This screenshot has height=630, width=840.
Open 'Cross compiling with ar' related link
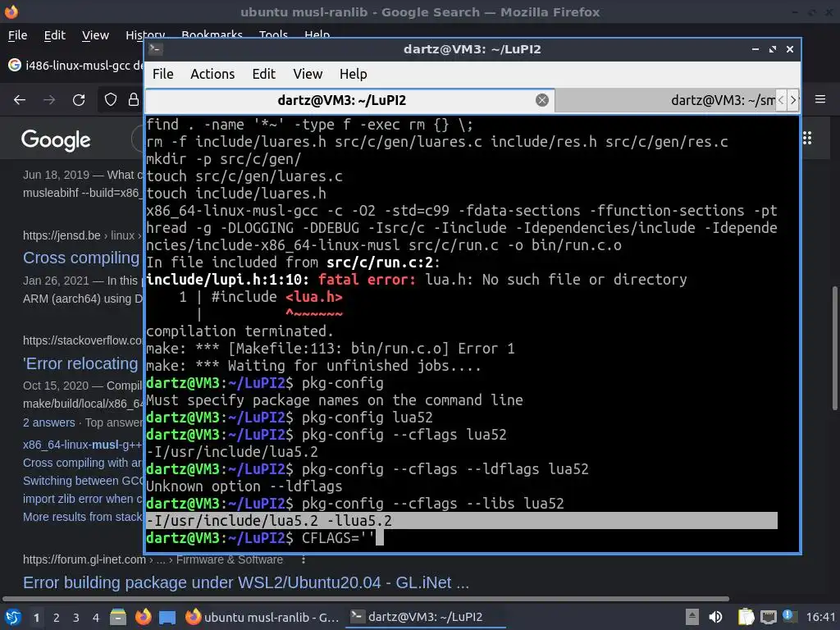pos(83,463)
